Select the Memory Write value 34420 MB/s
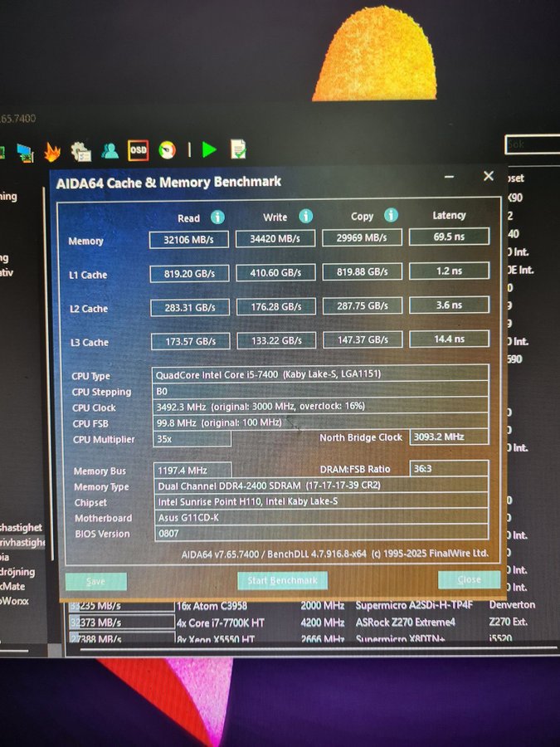Image resolution: width=560 pixels, height=747 pixels. (275, 239)
